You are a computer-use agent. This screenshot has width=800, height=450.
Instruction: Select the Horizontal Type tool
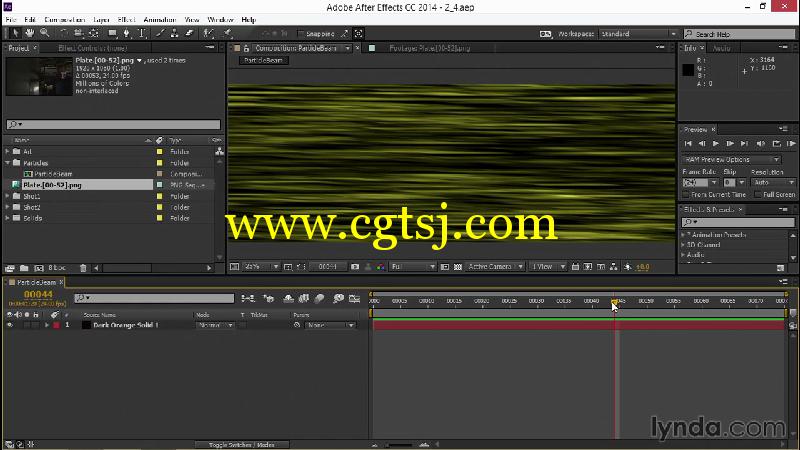click(142, 34)
